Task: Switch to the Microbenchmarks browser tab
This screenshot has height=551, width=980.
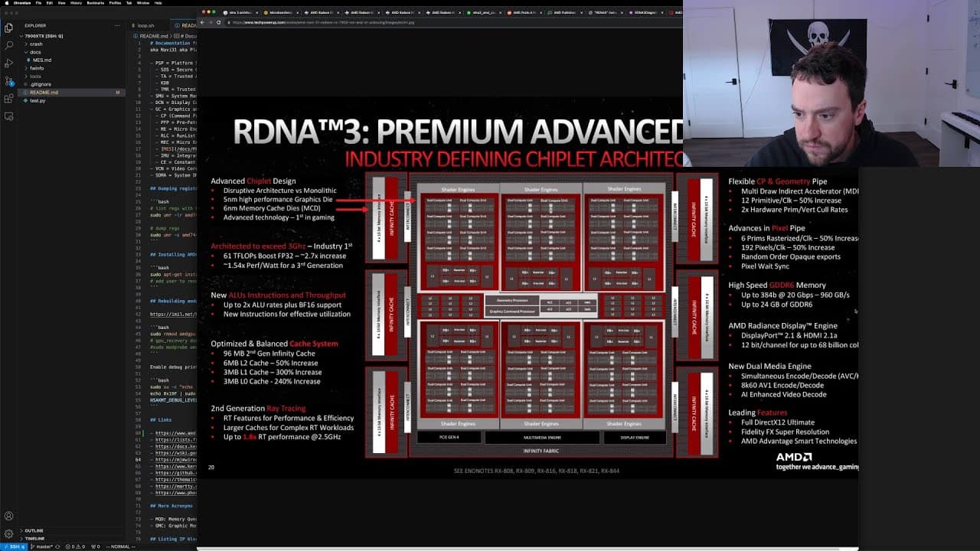Action: (279, 13)
